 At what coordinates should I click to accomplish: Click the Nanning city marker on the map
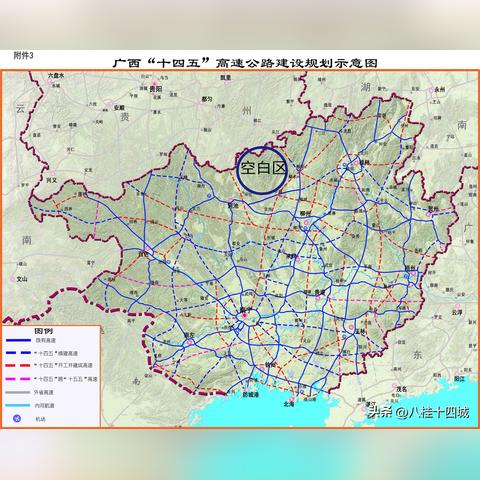click(x=245, y=315)
